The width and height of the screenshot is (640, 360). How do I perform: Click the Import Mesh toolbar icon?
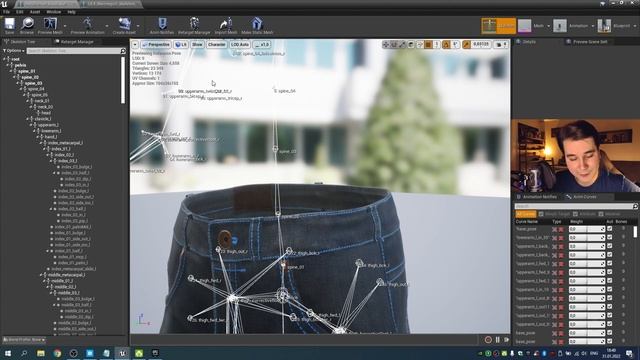(226, 26)
